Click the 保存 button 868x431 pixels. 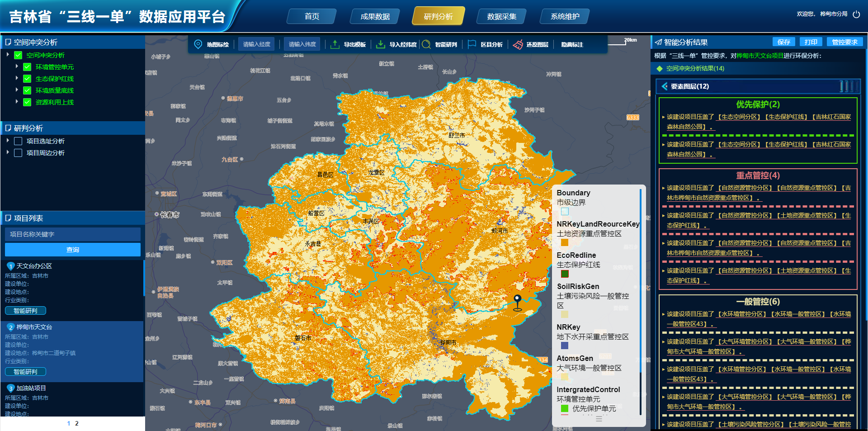coord(783,42)
